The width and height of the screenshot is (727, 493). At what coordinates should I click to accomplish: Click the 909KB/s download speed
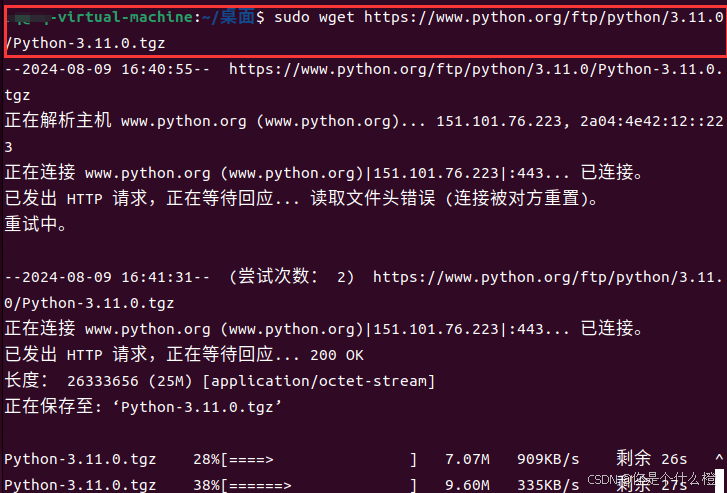(x=548, y=459)
